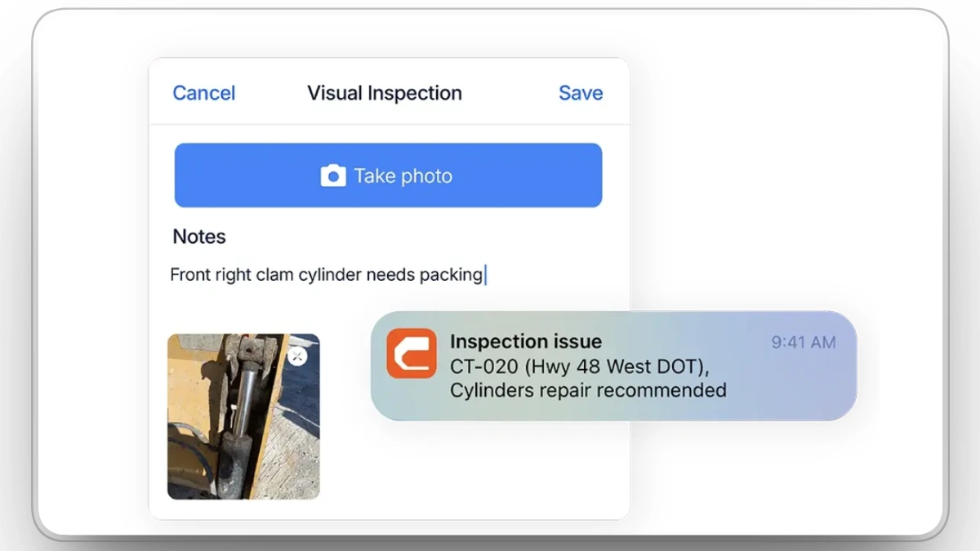Select the Notes section header

[x=198, y=237]
